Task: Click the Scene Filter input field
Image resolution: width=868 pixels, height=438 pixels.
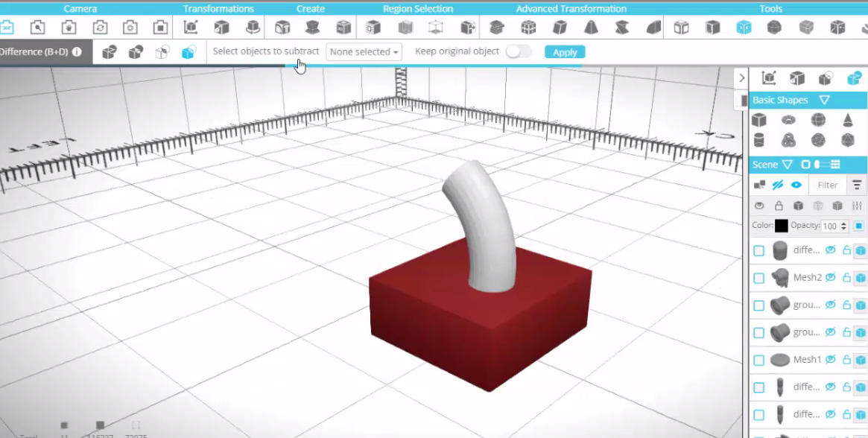Action: [828, 185]
